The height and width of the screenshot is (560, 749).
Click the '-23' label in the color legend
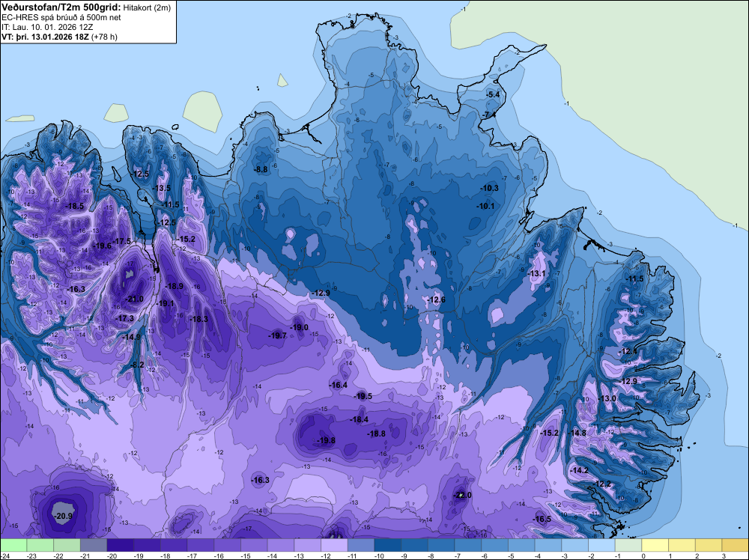click(32, 556)
